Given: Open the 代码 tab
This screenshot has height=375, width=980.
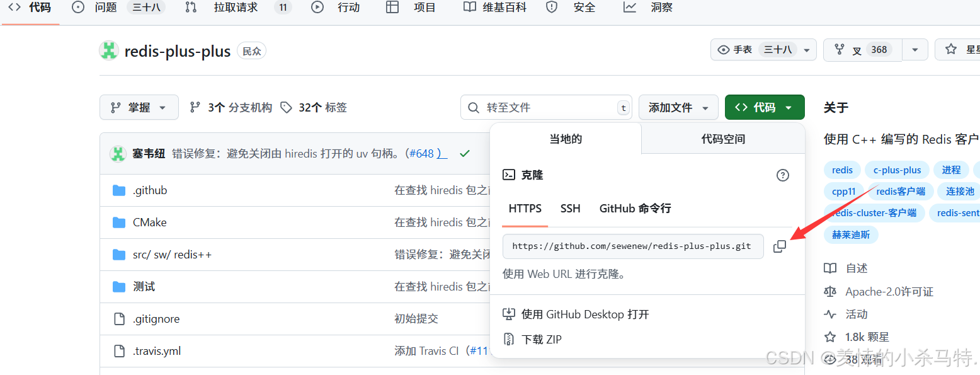Looking at the screenshot, I should click(30, 8).
